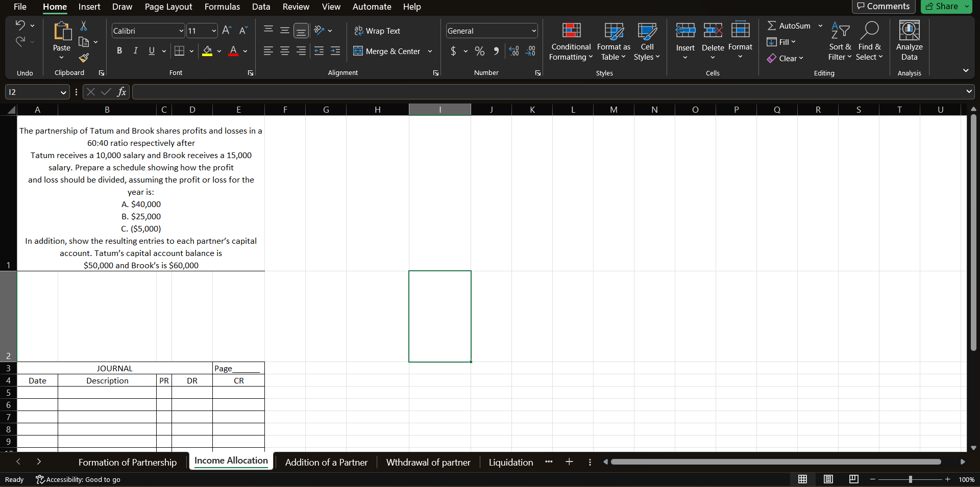This screenshot has height=487, width=980.
Task: Select the Format Painter brush
Action: click(x=84, y=58)
